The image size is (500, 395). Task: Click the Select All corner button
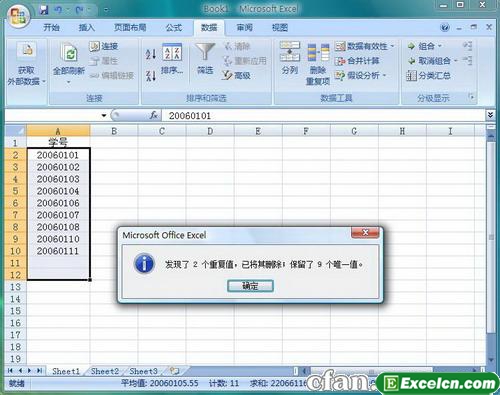[x=16, y=131]
